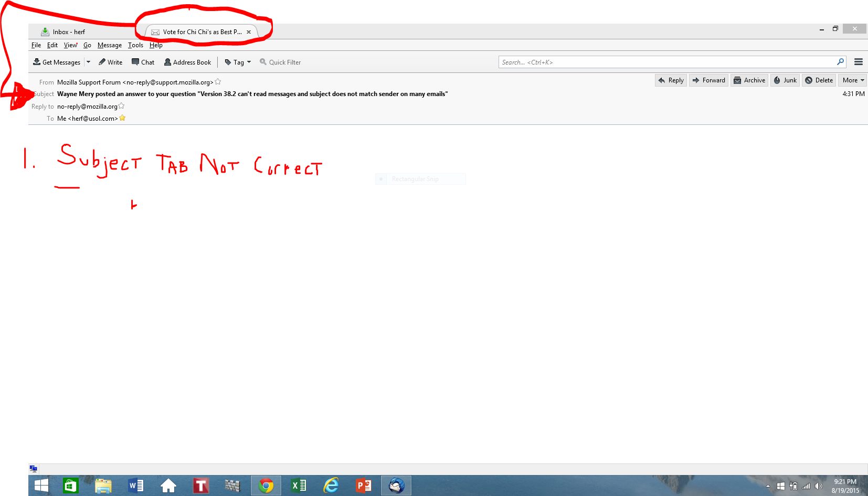This screenshot has width=868, height=496.
Task: Launch Excel from the taskbar
Action: [299, 486]
